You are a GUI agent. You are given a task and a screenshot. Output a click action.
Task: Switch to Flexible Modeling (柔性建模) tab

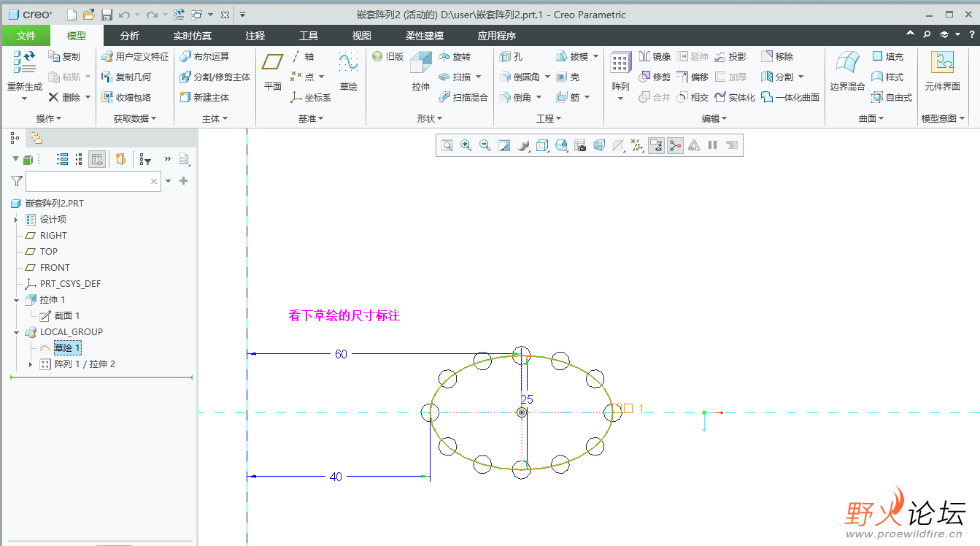point(425,36)
